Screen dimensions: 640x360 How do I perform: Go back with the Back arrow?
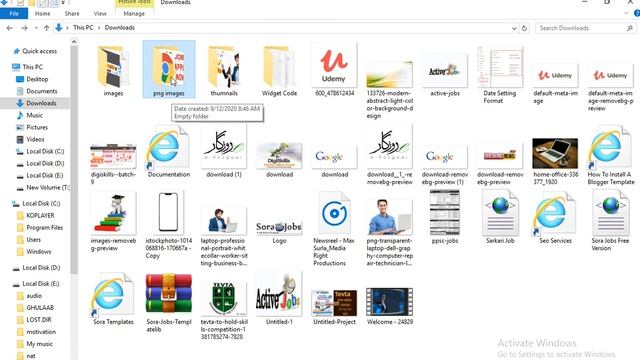point(10,28)
